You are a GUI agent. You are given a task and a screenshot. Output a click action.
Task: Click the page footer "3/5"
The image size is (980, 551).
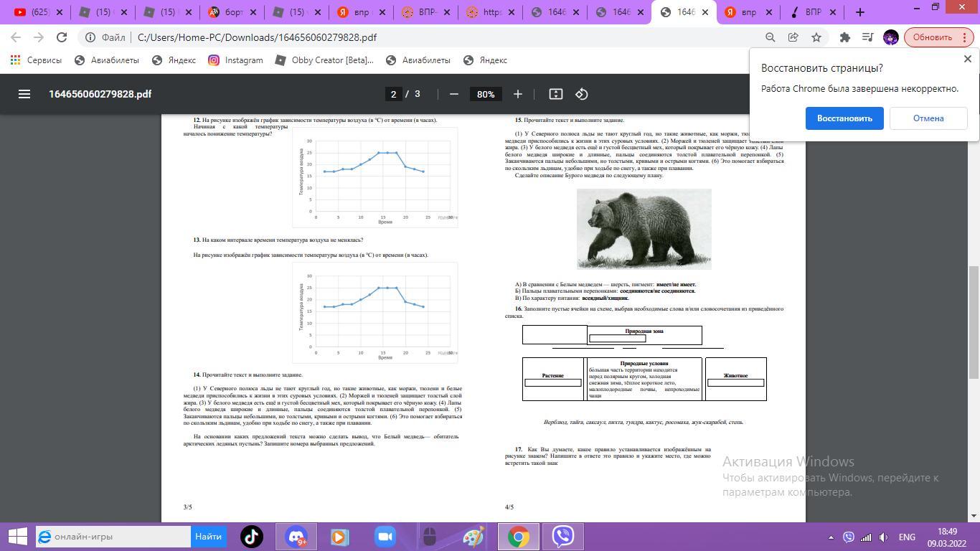pyautogui.click(x=187, y=507)
